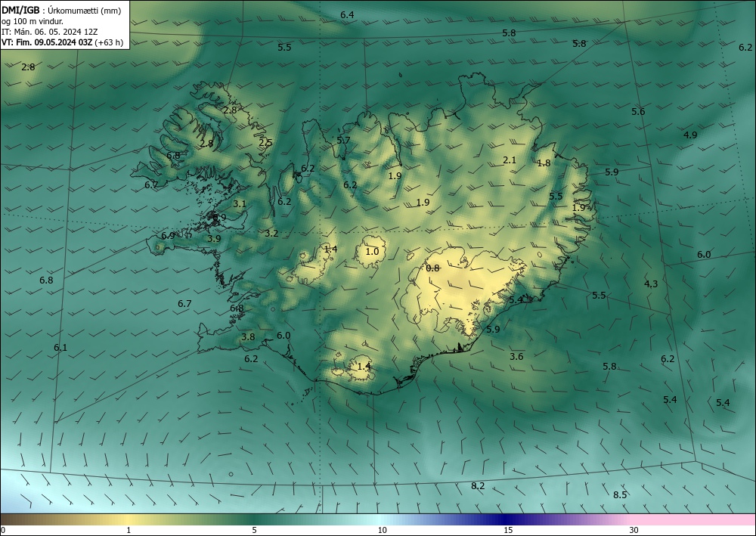The height and width of the screenshot is (536, 756).
Task: Click the 3.8 value on Reykjanes peninsula
Action: click(x=248, y=337)
